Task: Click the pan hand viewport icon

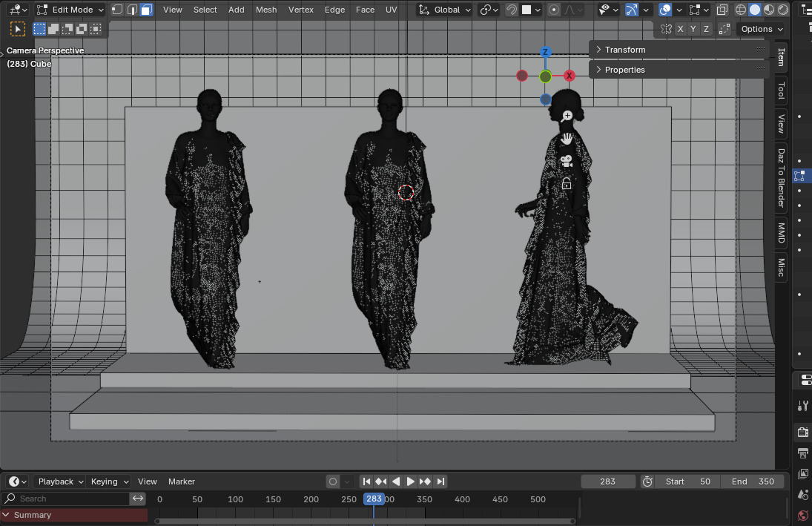Action: (x=567, y=139)
